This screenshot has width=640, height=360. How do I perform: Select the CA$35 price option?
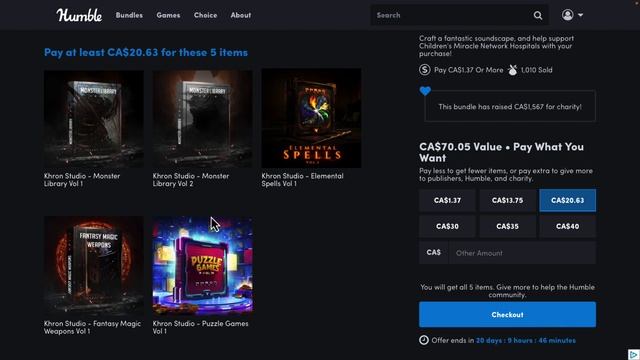point(507,227)
